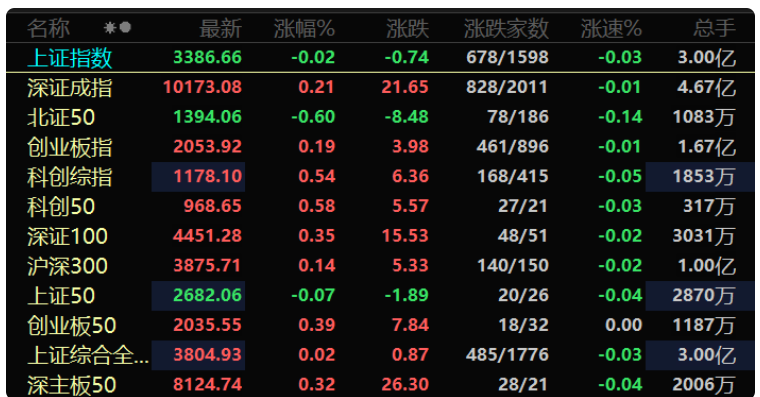Sort by the 总手 column header
This screenshot has height=397, width=760.
(x=714, y=28)
